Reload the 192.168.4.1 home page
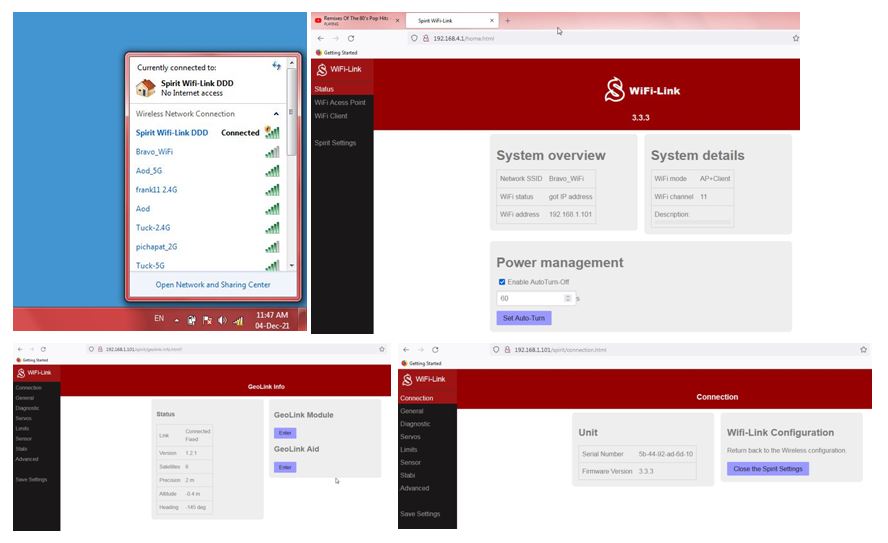 351,38
